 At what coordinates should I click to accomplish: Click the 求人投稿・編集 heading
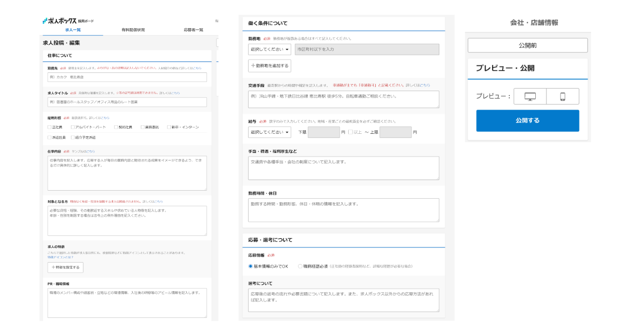(61, 43)
